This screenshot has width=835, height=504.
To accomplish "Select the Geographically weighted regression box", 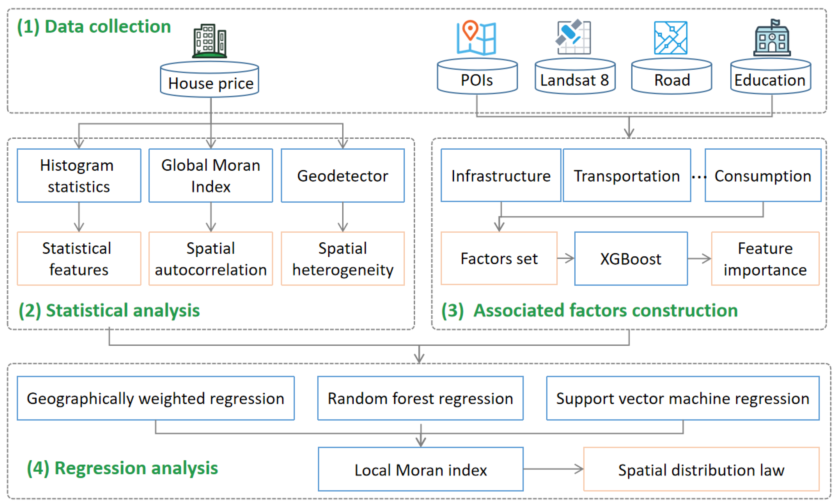I will coord(156,398).
